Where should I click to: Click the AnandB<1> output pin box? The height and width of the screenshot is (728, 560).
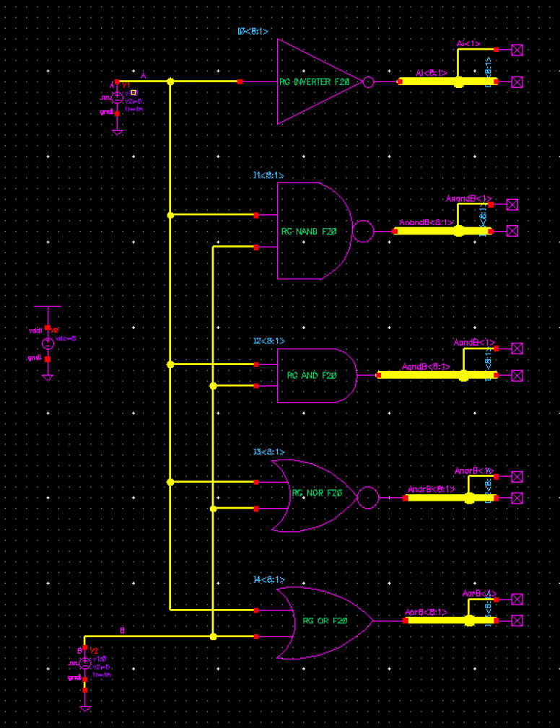coord(512,204)
